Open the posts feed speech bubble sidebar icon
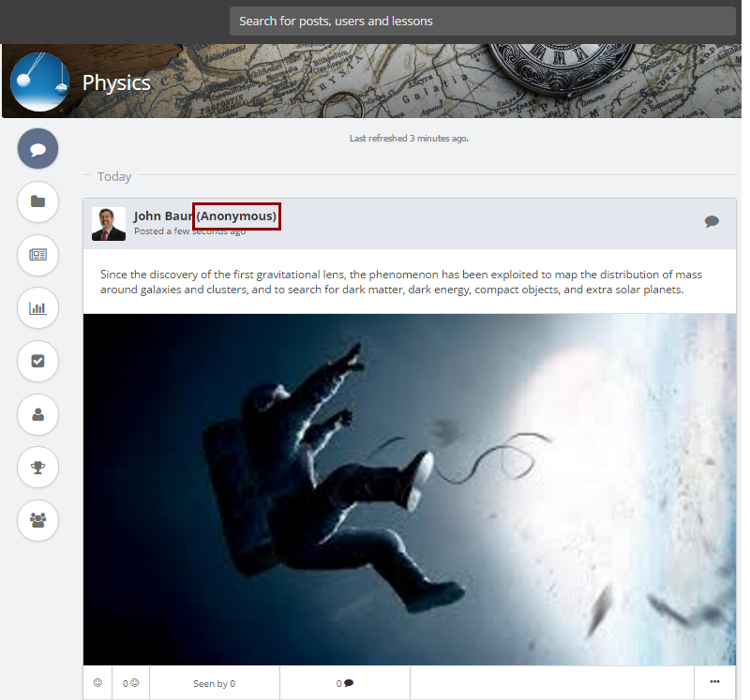Image resolution: width=750 pixels, height=700 pixels. tap(37, 149)
